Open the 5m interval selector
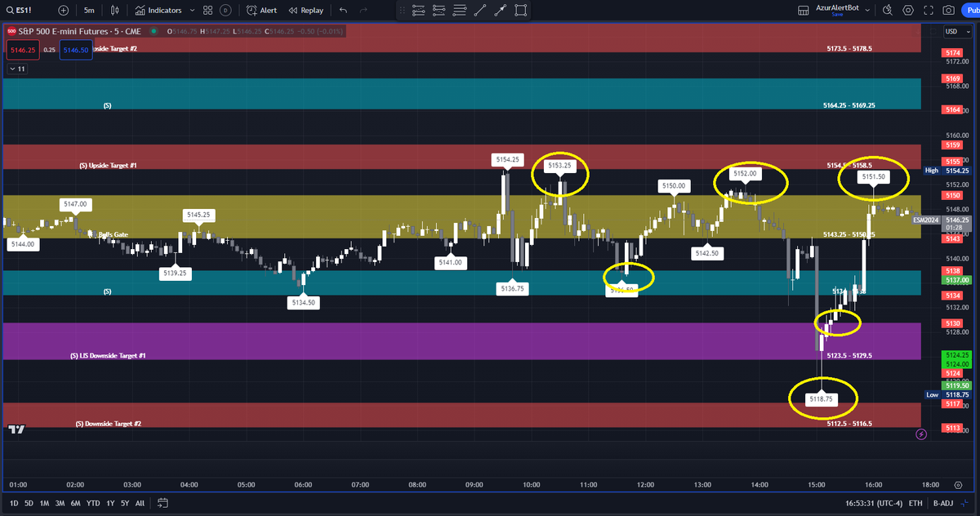The image size is (980, 516). tap(89, 11)
